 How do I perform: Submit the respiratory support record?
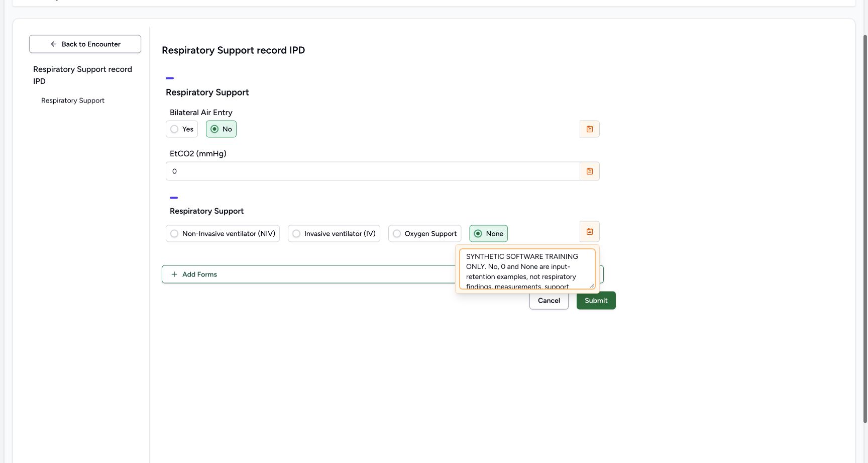(x=596, y=301)
